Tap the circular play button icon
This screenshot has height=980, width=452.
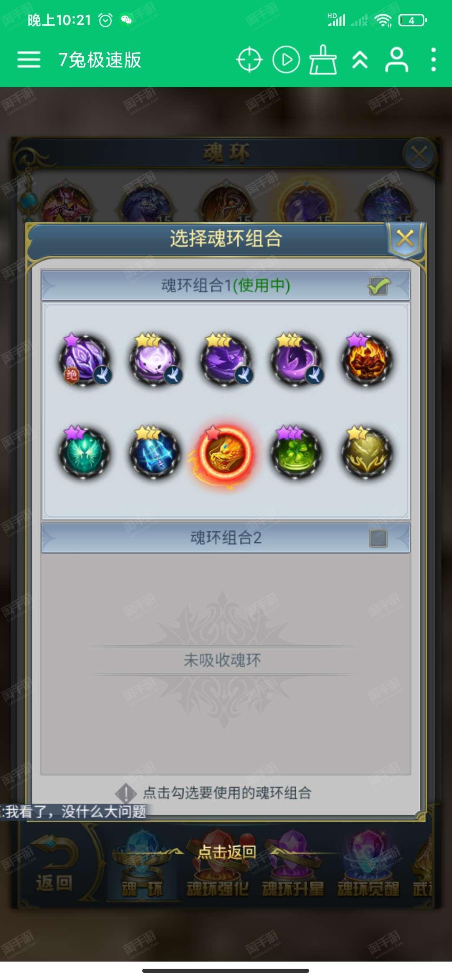[286, 60]
